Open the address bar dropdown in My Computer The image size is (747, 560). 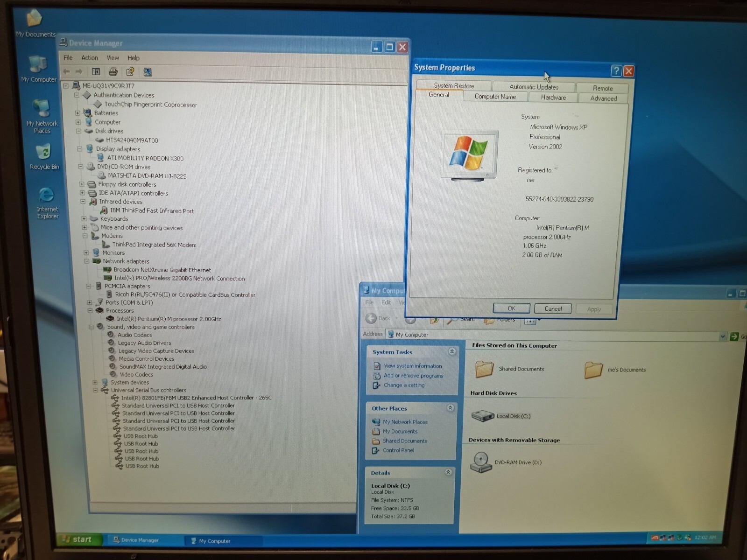pos(723,336)
